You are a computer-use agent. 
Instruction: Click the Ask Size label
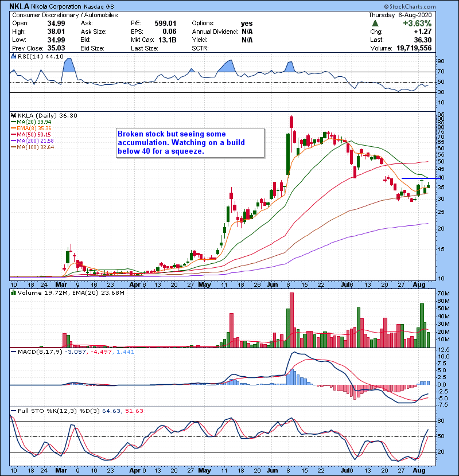pos(94,32)
